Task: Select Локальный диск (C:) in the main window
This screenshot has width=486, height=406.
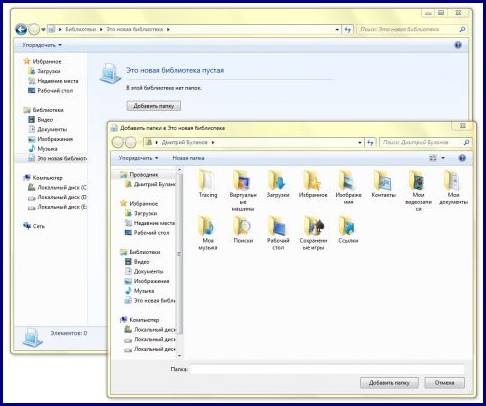Action: pos(57,187)
